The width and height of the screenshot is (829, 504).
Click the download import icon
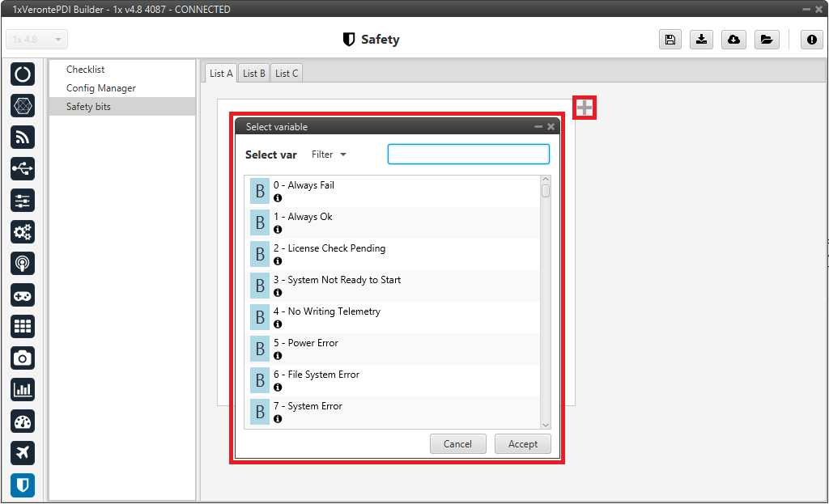(x=701, y=40)
